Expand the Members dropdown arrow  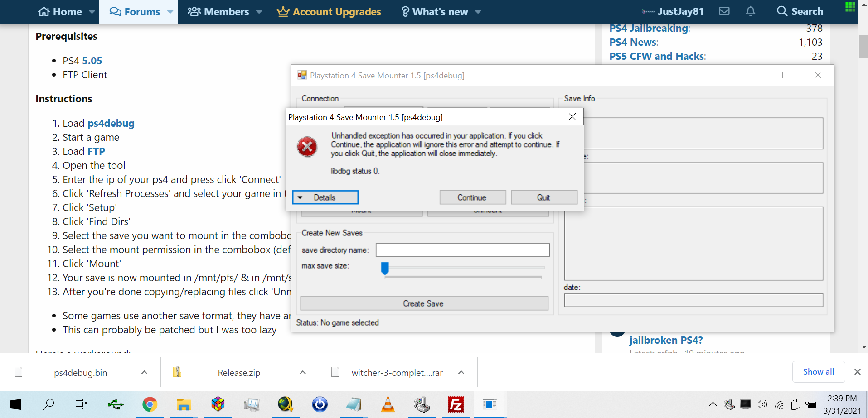tap(259, 12)
